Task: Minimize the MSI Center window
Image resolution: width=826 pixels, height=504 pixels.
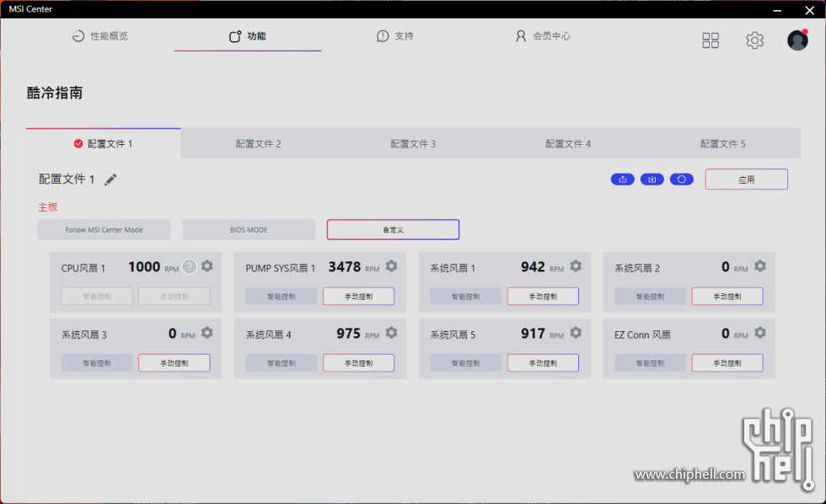Action: [777, 10]
